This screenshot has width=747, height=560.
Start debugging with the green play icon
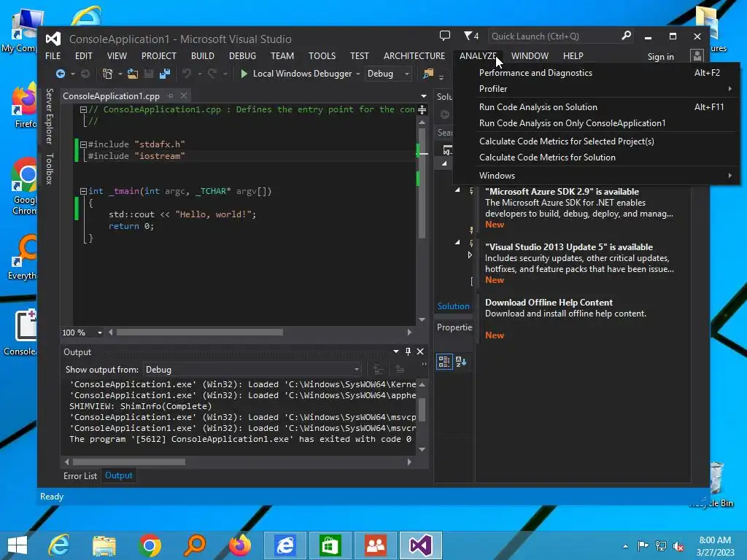click(244, 74)
